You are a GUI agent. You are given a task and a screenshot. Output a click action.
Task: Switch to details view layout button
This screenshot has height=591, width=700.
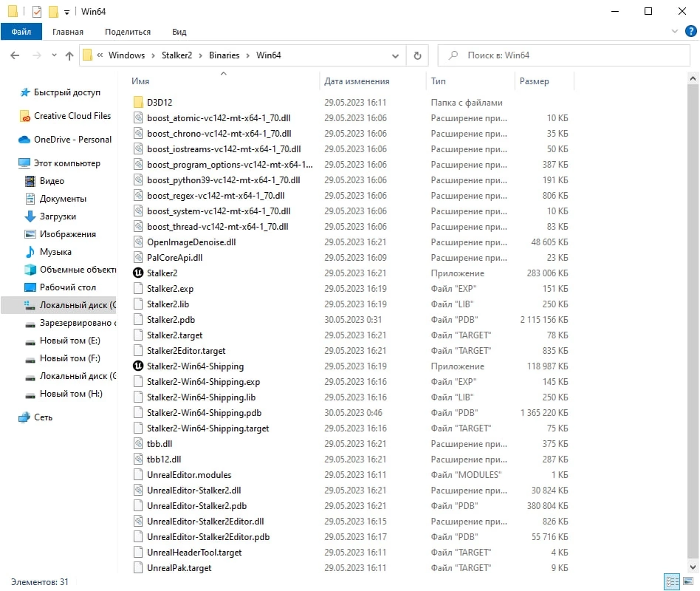coord(672,581)
